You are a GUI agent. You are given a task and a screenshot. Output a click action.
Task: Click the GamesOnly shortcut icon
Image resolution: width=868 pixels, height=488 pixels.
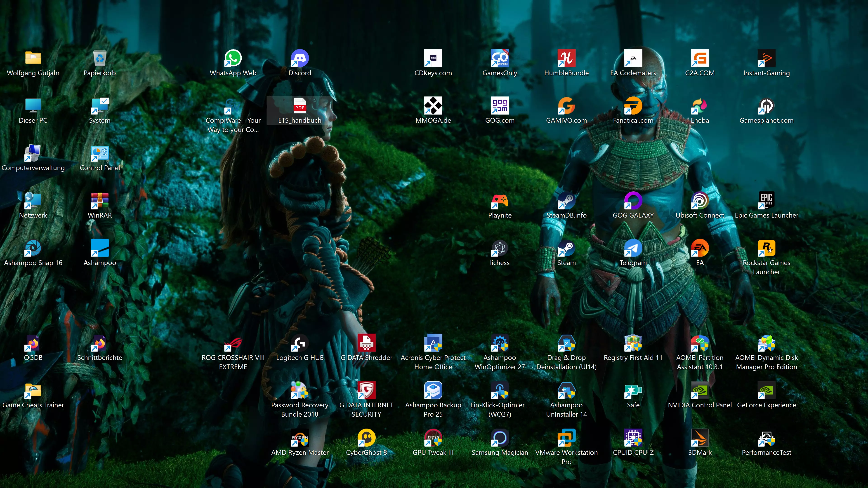(500, 58)
